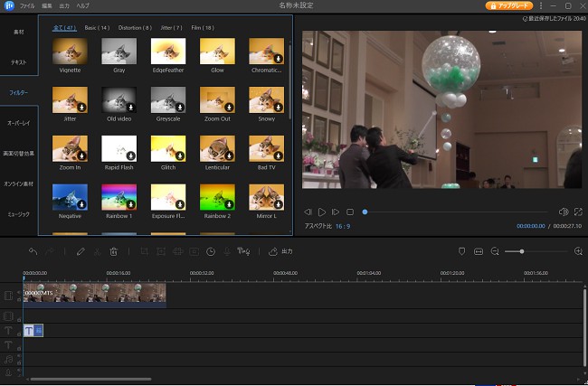Select the Gray filter thumbnail
Viewport: 588px width, 386px height.
tap(119, 51)
